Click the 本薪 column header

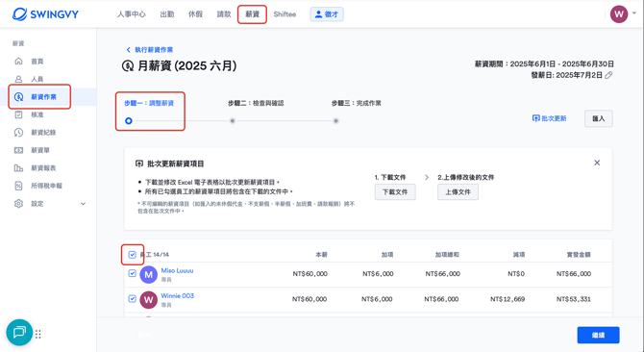pos(321,255)
